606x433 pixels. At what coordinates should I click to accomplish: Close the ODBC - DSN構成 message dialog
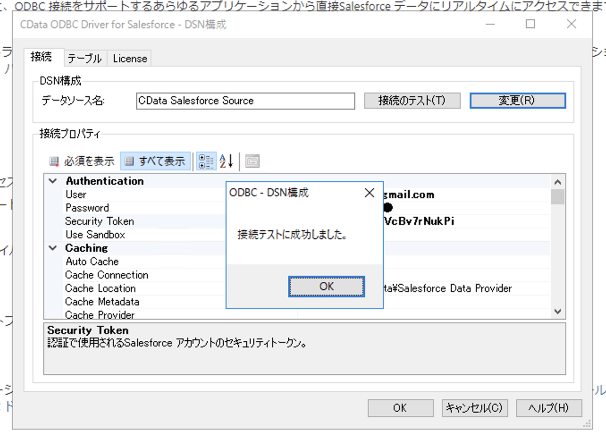click(369, 193)
